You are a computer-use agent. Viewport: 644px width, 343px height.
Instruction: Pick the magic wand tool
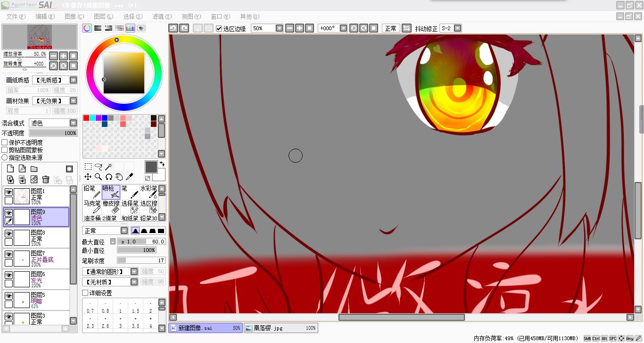(109, 167)
